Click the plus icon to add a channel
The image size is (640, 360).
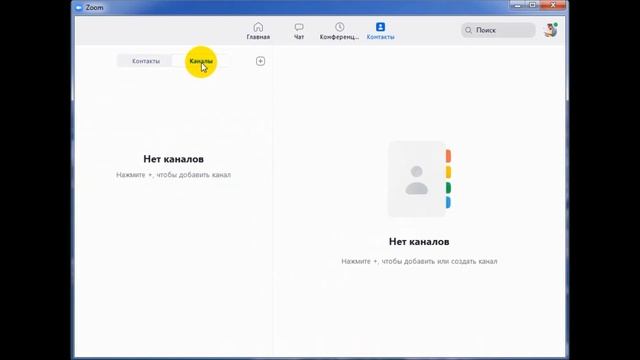coord(260,61)
